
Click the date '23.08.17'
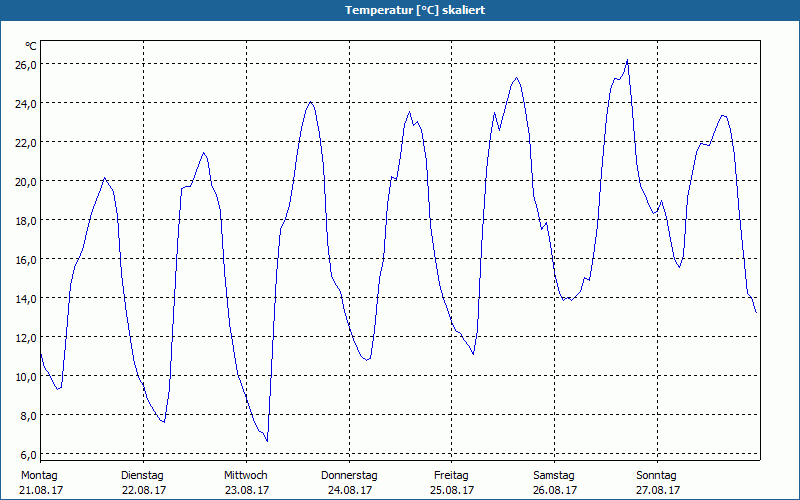tap(247, 490)
